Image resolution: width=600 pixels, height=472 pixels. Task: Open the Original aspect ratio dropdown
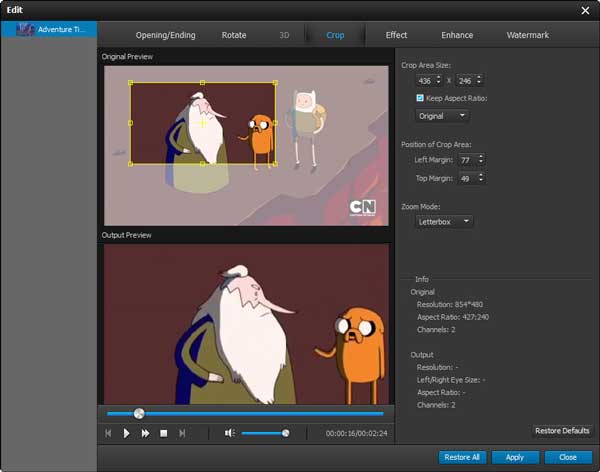442,116
